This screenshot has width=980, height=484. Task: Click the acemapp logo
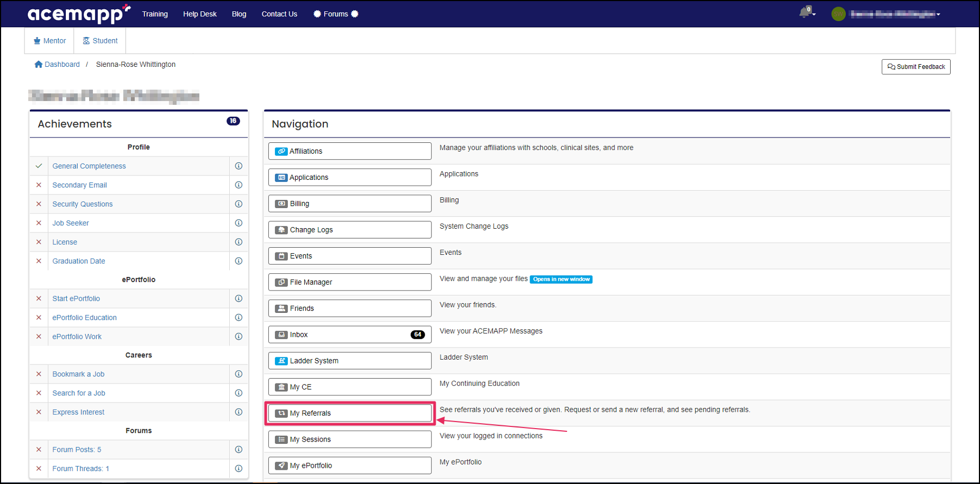tap(79, 14)
